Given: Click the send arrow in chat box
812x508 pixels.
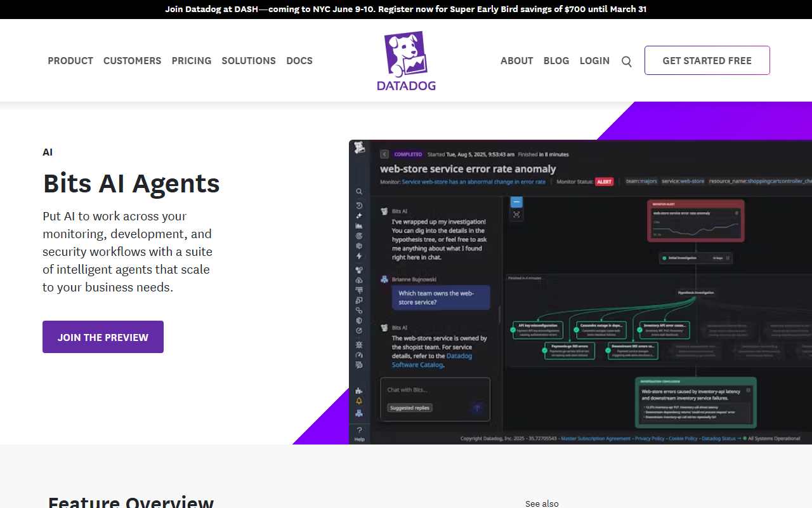Looking at the screenshot, I should 477,408.
